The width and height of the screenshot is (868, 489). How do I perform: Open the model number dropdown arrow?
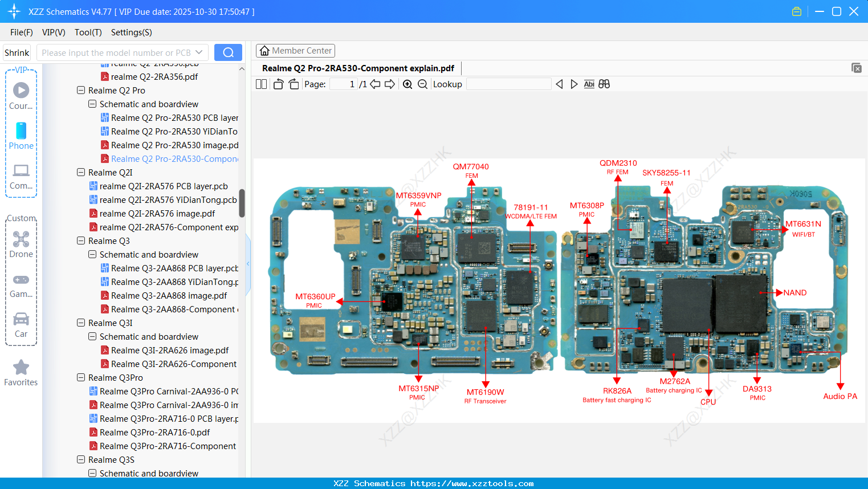199,52
